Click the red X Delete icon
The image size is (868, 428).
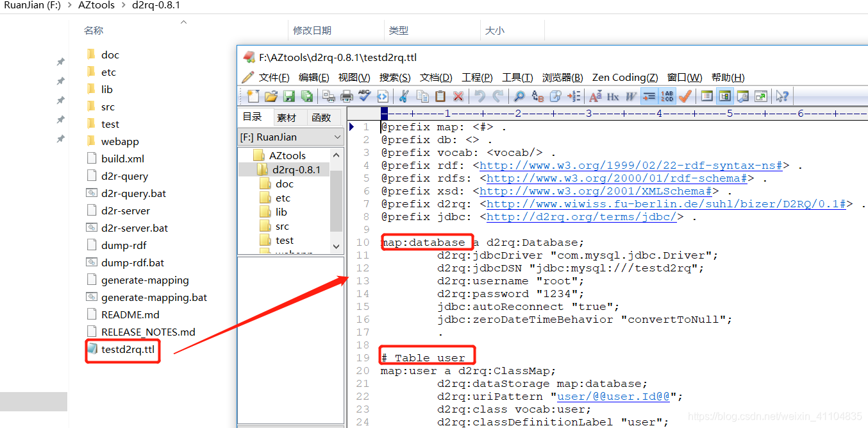[458, 96]
